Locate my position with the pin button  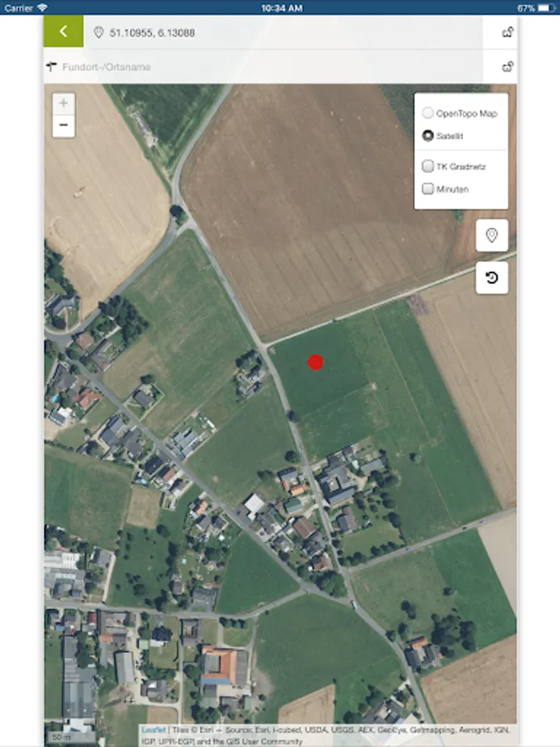[x=491, y=236]
